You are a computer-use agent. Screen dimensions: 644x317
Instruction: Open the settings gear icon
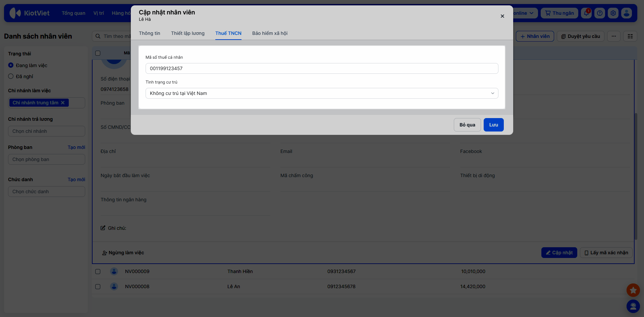pos(613,13)
